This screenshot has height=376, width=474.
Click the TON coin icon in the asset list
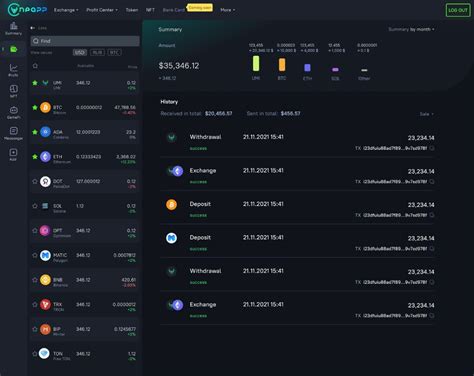pyautogui.click(x=44, y=353)
